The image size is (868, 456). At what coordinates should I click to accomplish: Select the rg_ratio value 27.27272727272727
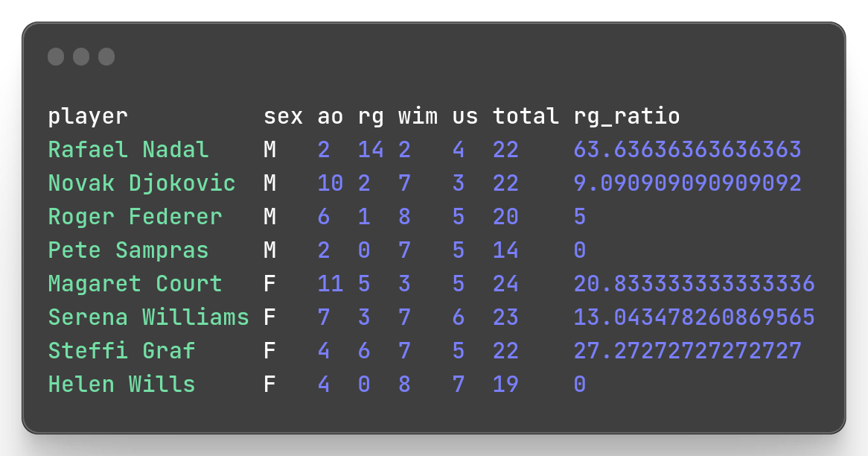pos(687,351)
